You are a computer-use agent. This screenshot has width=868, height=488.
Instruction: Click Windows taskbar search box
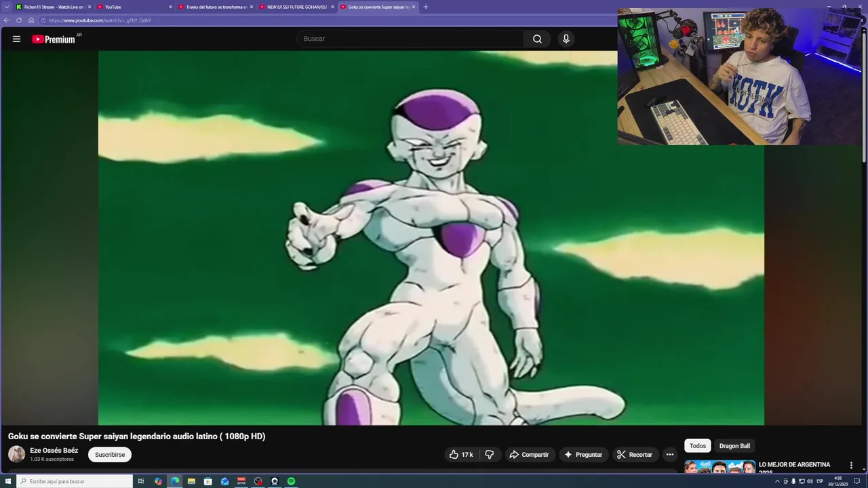75,481
